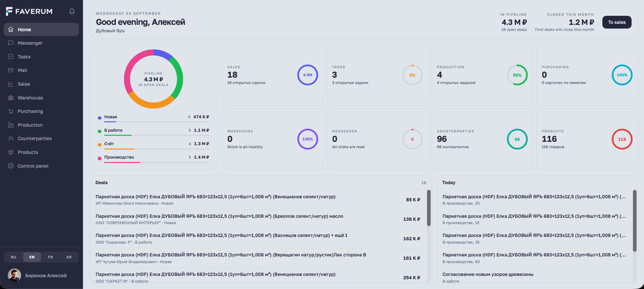Click the user avatar photo
Screen dimensions: 644x289
pos(14,275)
